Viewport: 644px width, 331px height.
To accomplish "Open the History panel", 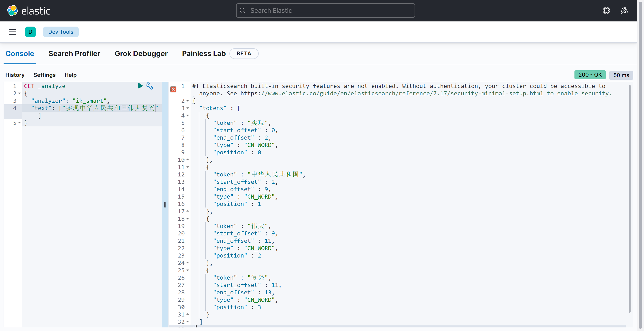I will [15, 75].
